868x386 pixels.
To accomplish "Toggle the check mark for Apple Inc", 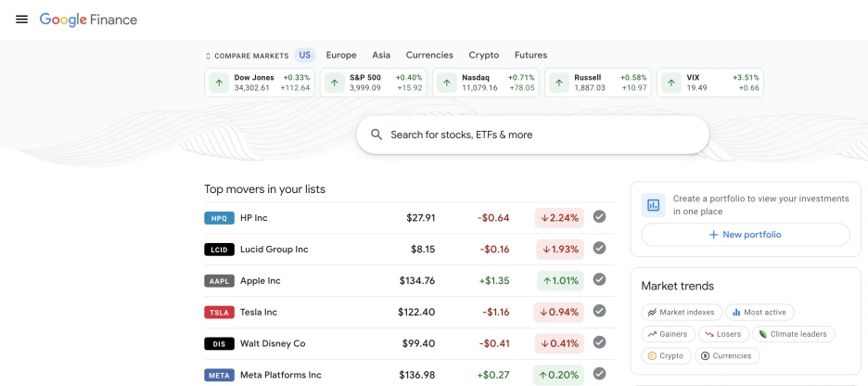I will 599,279.
